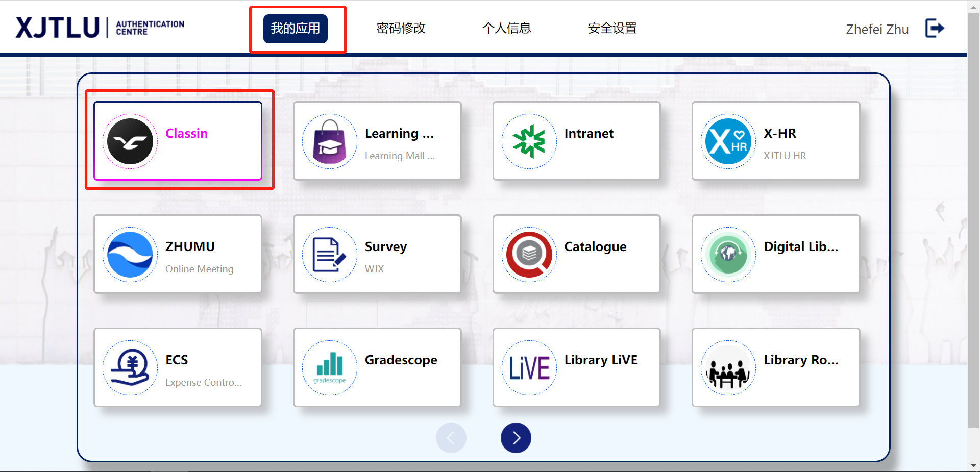Image resolution: width=980 pixels, height=472 pixels.
Task: Click the 'Digital Lib...' title
Action: [801, 246]
